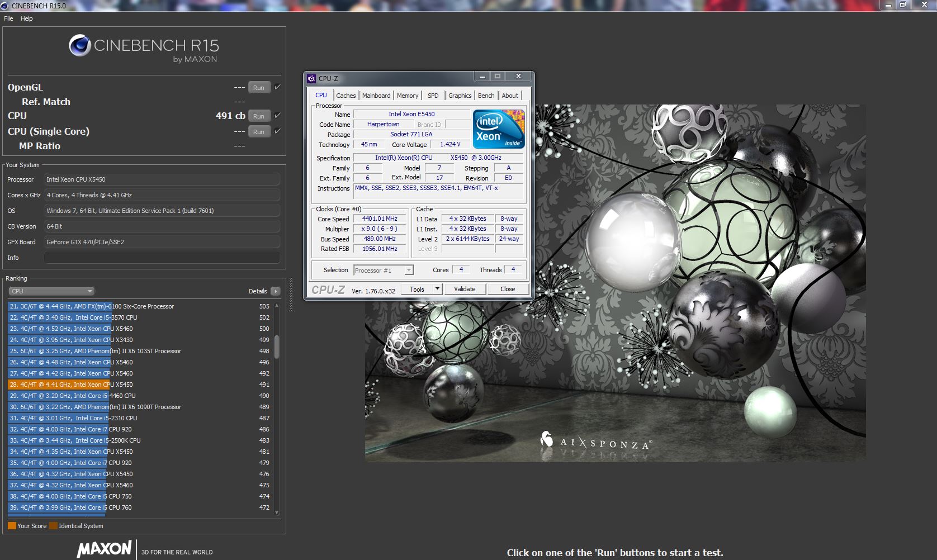Open the Processor #1 selection dropdown
The width and height of the screenshot is (937, 560).
[x=384, y=270]
